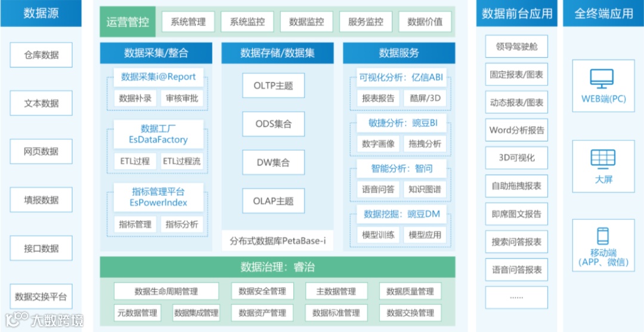The image size is (644, 332).
Task: Click the 移动端 phone icon
Action: point(603,236)
